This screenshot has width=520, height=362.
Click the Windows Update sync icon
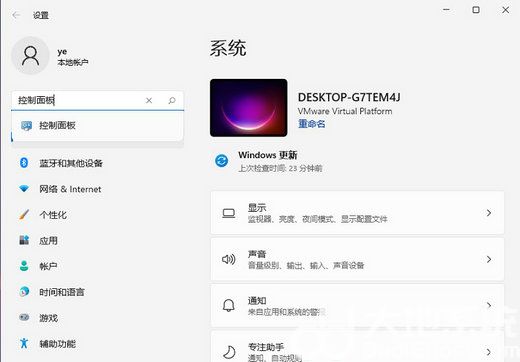[x=221, y=161]
